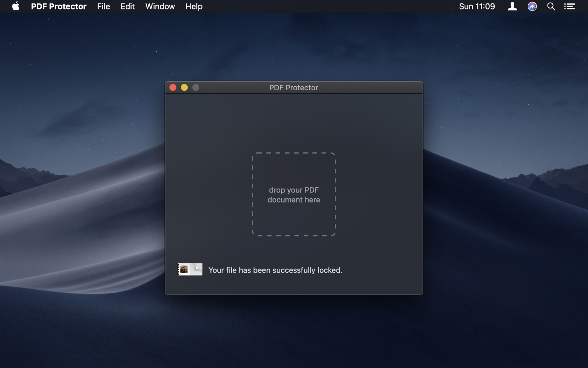This screenshot has height=368, width=588.
Task: Open the Edit menu
Action: coord(127,6)
